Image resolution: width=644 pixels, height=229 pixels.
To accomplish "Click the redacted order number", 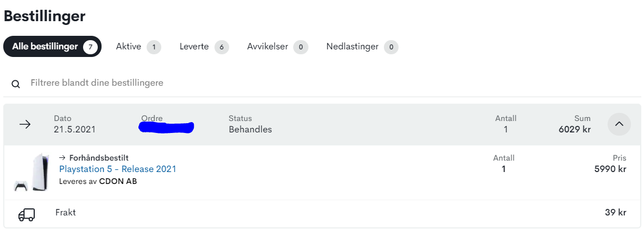I will [167, 128].
